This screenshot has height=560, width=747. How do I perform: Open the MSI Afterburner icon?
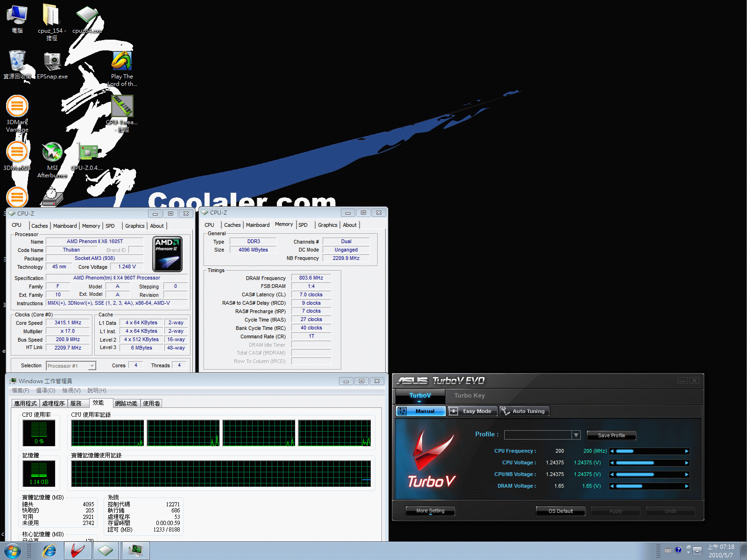[x=52, y=159]
